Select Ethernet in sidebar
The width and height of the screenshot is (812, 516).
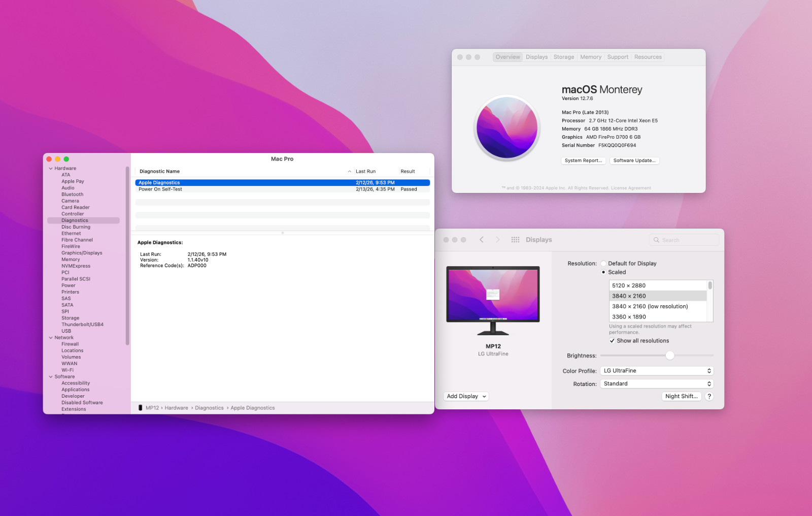[71, 234]
